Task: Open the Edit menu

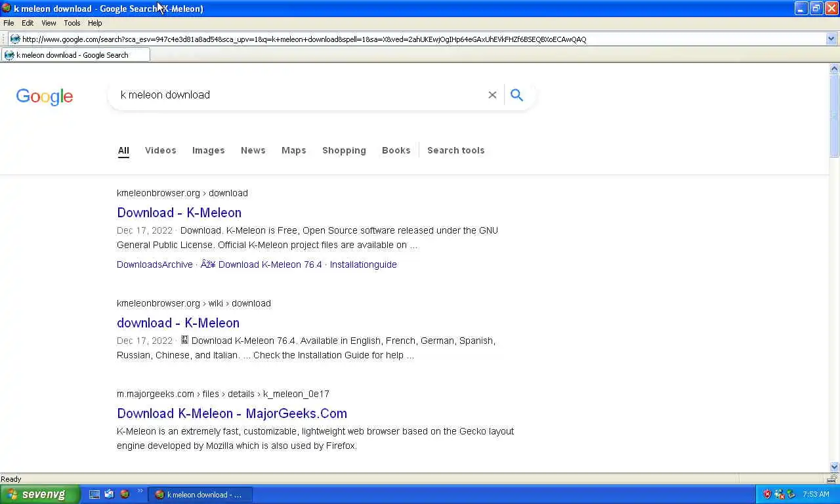Action: pyautogui.click(x=28, y=23)
